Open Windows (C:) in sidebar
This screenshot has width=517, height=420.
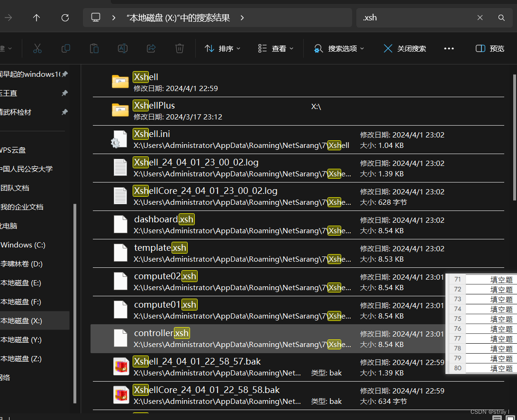23,245
